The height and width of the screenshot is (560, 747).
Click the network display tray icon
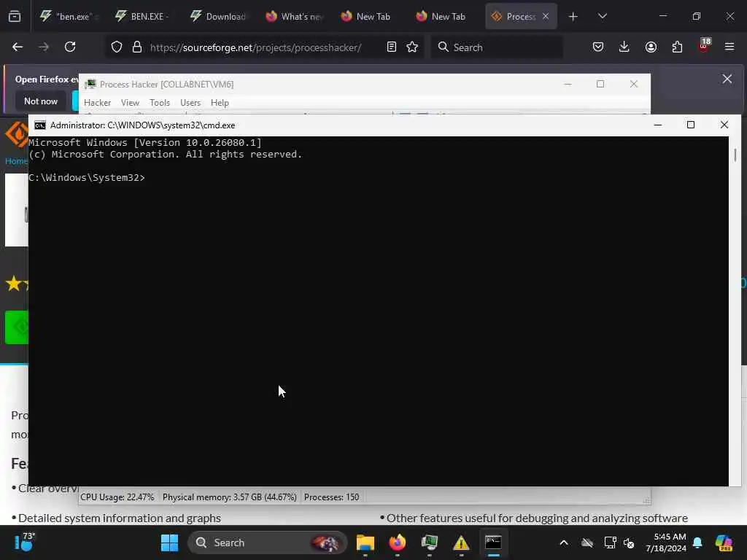[x=609, y=542]
